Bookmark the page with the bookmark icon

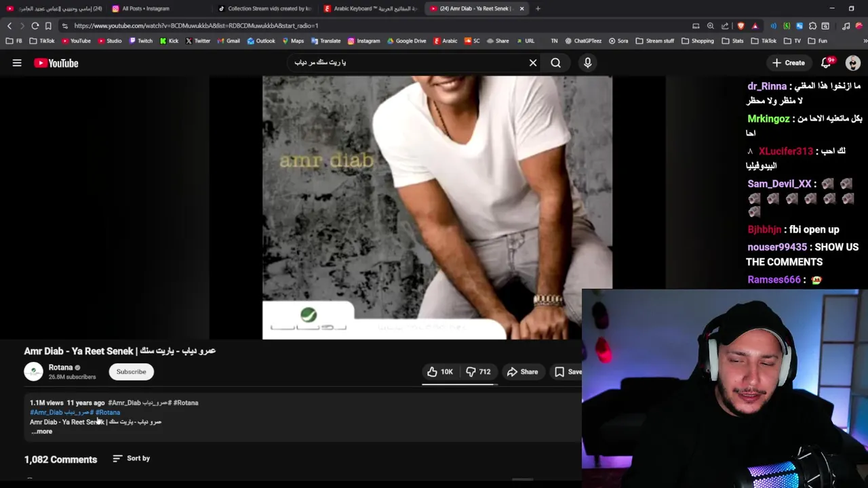[x=48, y=26]
